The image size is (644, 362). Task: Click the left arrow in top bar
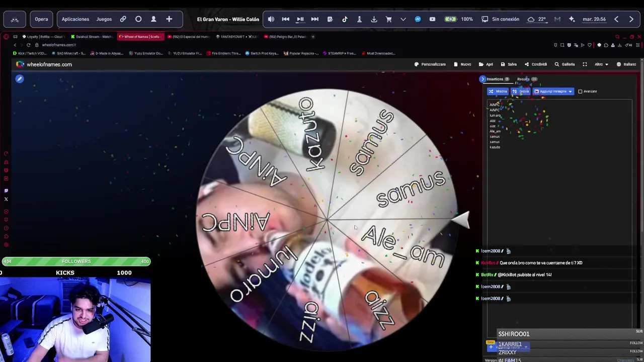[616, 19]
